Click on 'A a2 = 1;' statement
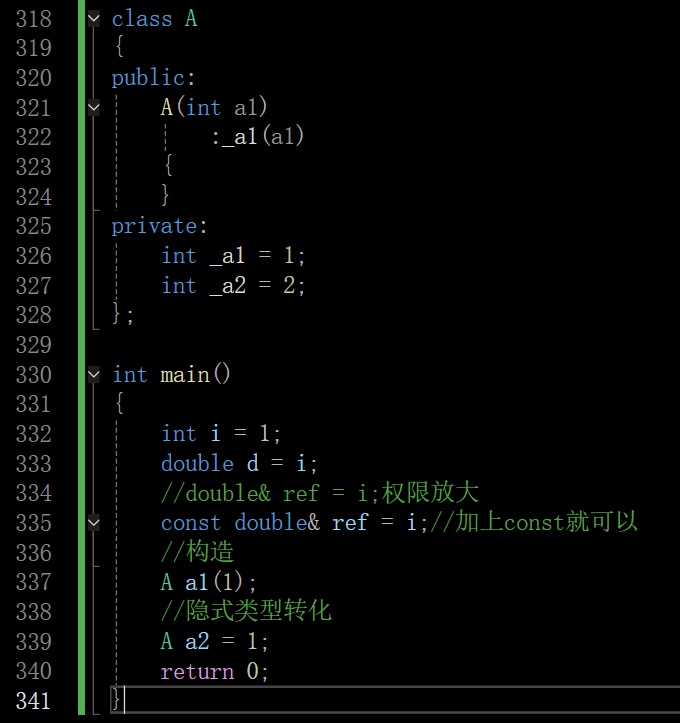680x723 pixels. [x=214, y=641]
